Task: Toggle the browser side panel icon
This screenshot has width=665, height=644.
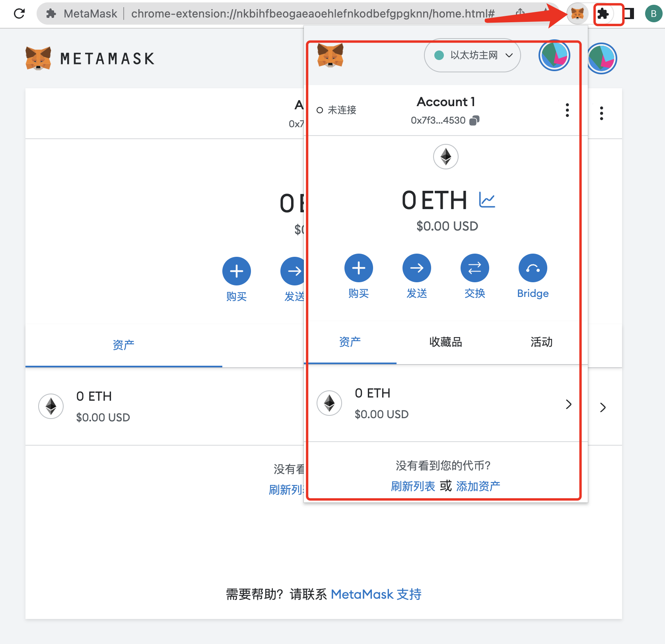Action: (629, 14)
